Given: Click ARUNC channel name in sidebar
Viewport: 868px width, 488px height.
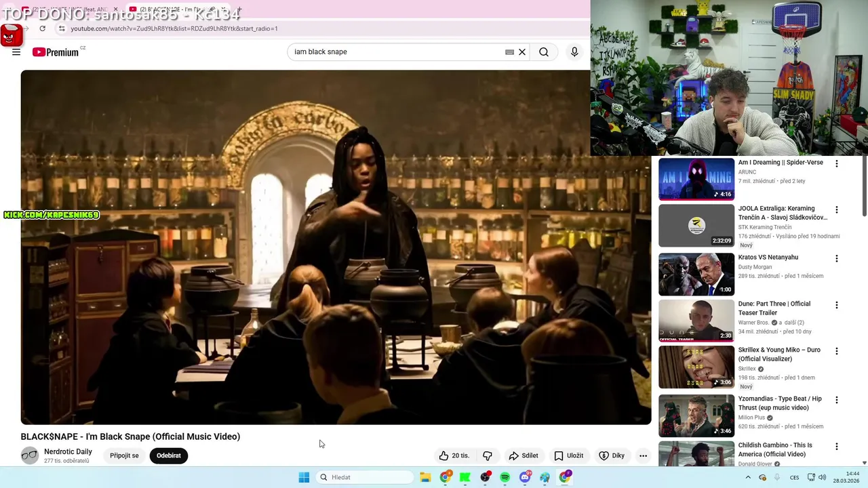Looking at the screenshot, I should click(x=747, y=172).
